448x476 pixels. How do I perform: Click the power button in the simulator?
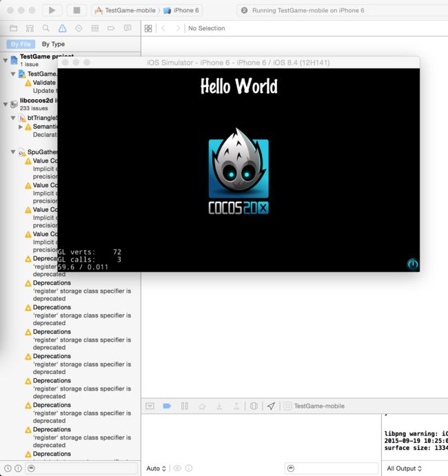[x=412, y=263]
